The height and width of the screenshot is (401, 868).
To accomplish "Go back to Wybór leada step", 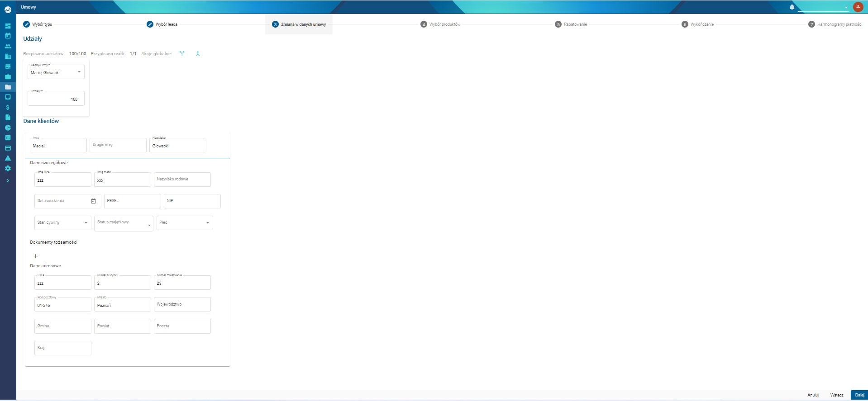I will click(x=162, y=24).
